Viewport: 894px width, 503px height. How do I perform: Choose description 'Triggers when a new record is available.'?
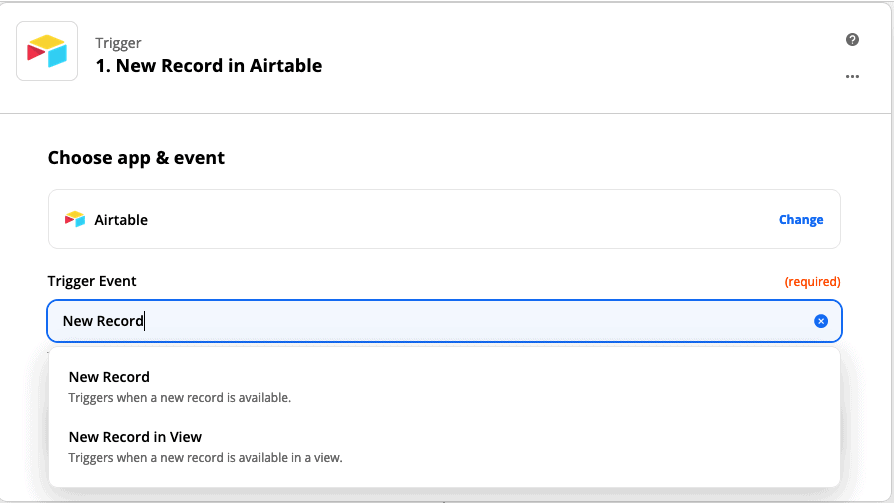(x=180, y=397)
